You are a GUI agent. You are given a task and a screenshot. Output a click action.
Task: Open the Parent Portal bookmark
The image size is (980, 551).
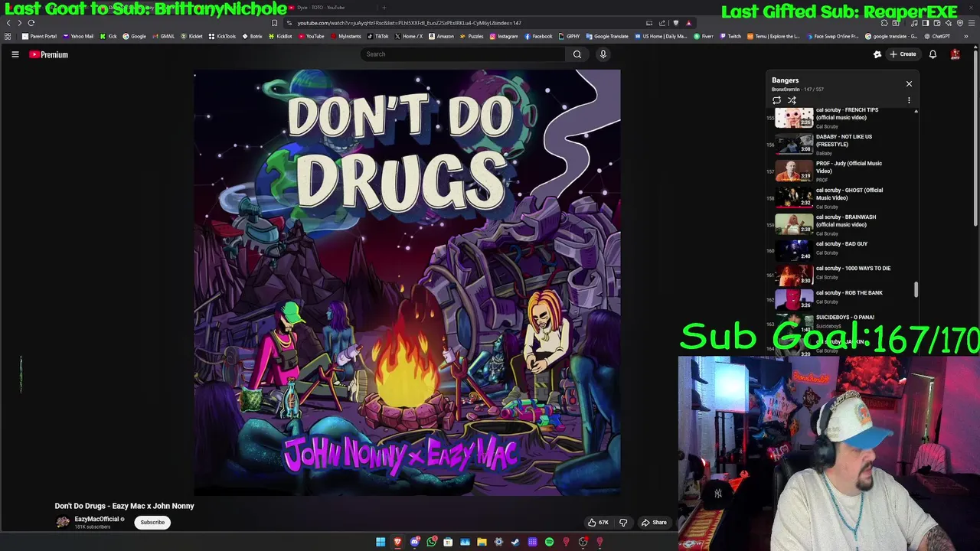tap(40, 36)
